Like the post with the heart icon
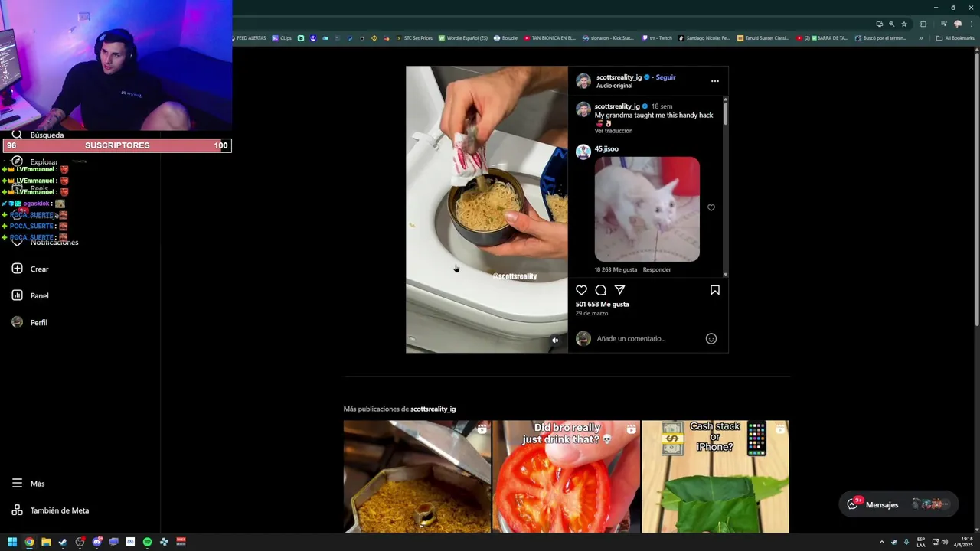 581,290
